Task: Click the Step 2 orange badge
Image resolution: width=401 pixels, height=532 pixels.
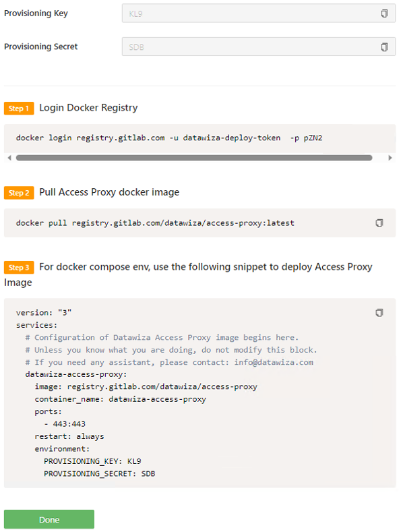Action: click(x=19, y=193)
